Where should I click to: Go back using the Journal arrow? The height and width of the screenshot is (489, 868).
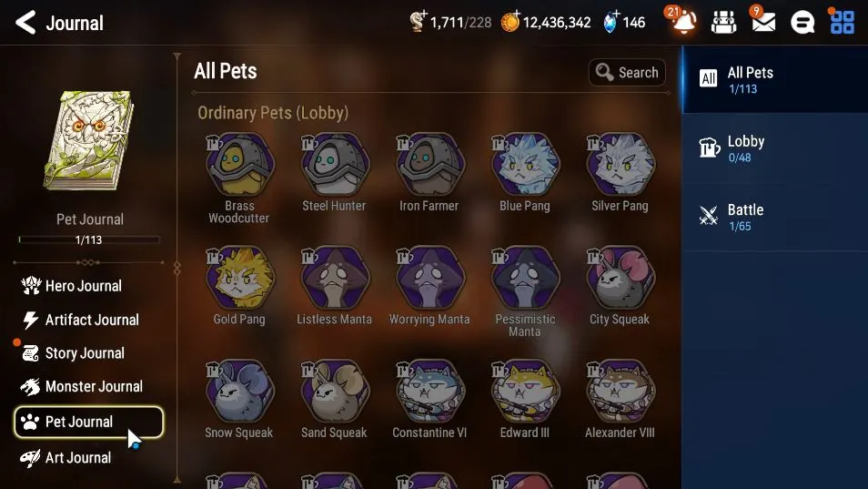pyautogui.click(x=25, y=23)
